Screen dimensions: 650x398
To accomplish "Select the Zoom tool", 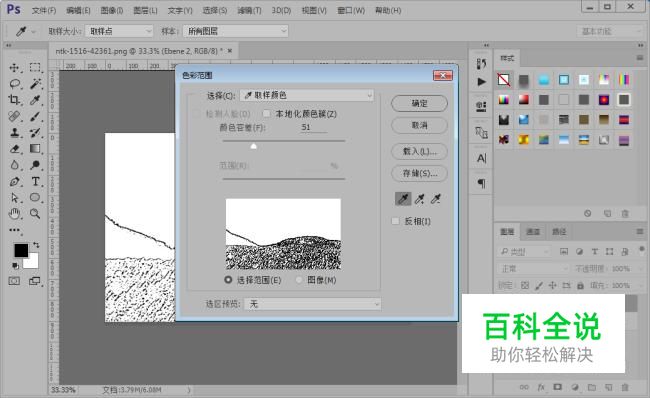I will [35, 214].
